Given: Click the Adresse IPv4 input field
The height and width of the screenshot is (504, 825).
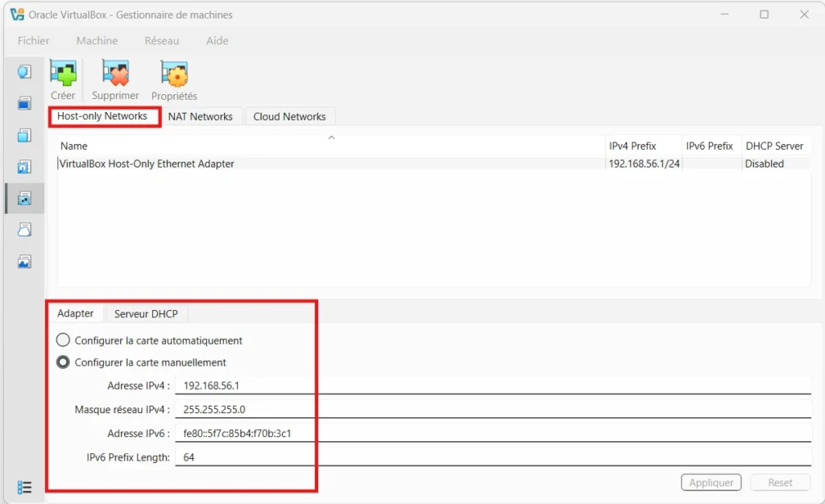Looking at the screenshot, I should (493, 385).
